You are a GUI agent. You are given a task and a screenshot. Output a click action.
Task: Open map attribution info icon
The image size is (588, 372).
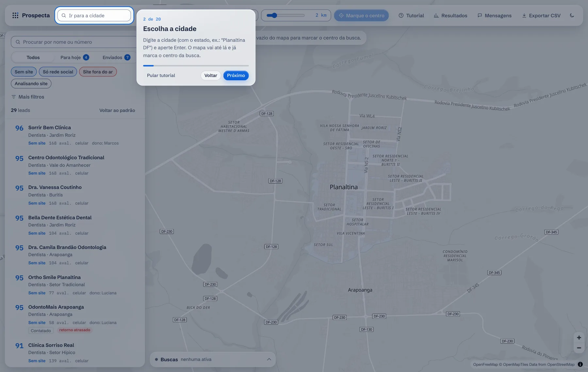(x=580, y=364)
